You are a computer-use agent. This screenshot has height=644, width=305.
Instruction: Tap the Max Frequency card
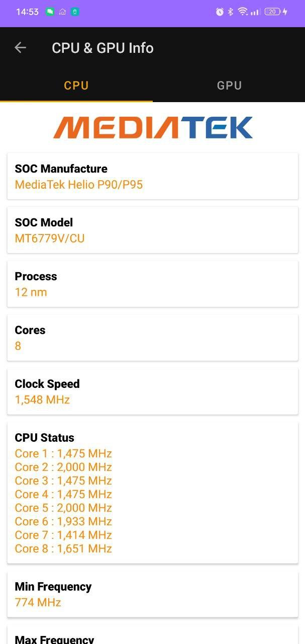click(x=153, y=635)
